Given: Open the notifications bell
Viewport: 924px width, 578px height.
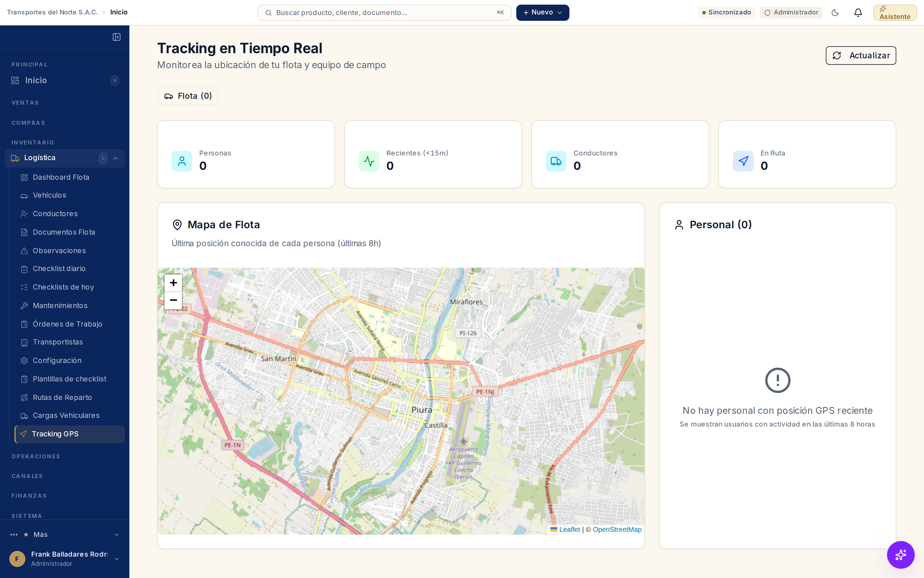Looking at the screenshot, I should 858,13.
